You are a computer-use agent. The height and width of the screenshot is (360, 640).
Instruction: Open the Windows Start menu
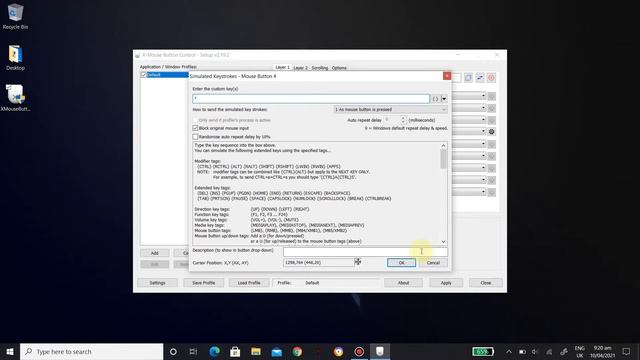coord(10,351)
